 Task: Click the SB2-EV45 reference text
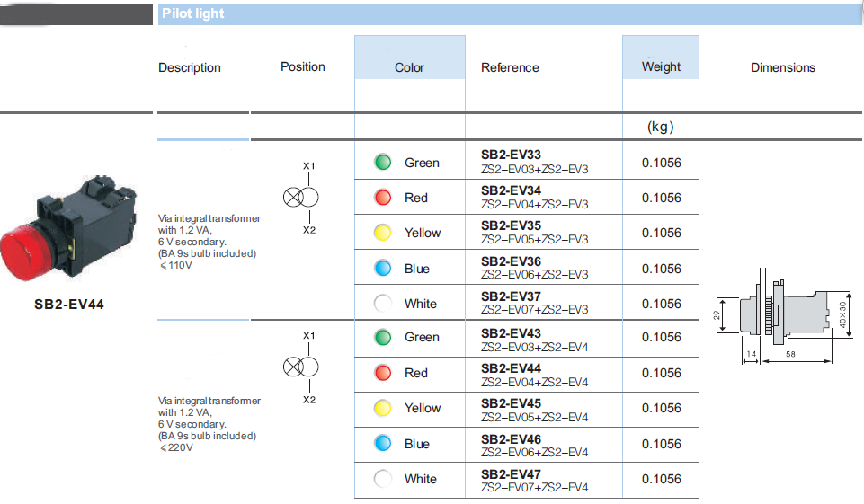pos(511,403)
